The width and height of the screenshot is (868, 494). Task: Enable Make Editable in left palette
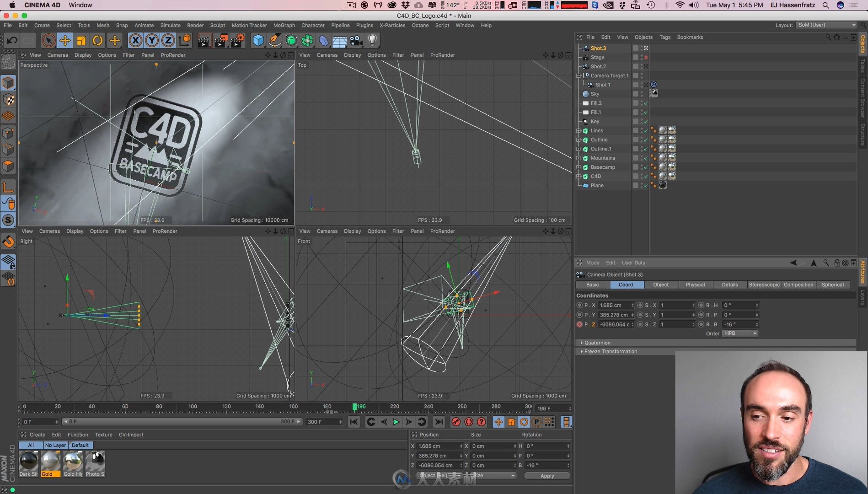pyautogui.click(x=8, y=62)
